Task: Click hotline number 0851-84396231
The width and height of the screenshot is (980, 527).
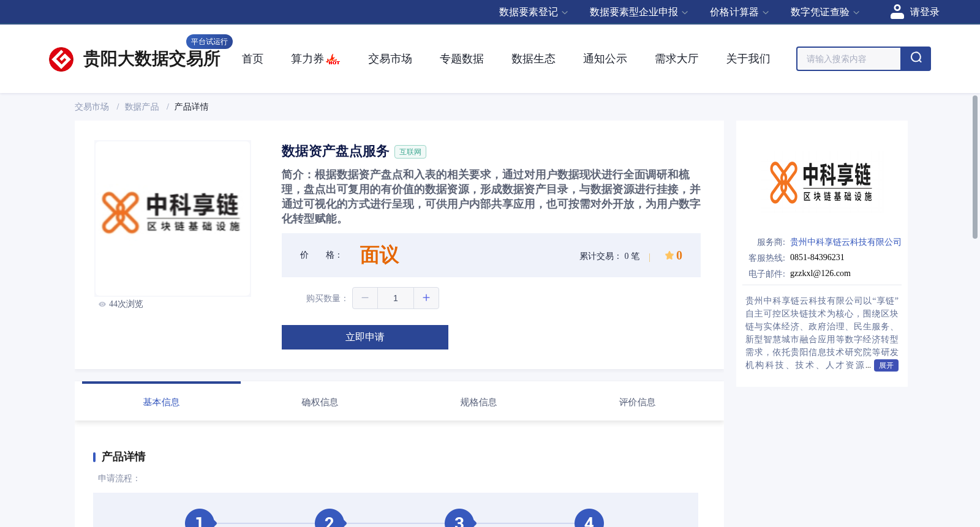Action: tap(817, 258)
